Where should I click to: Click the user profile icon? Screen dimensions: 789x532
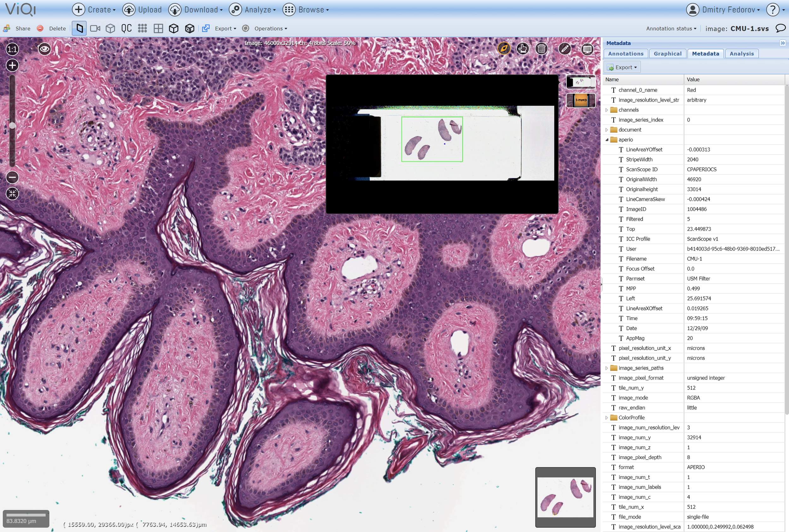tap(692, 9)
